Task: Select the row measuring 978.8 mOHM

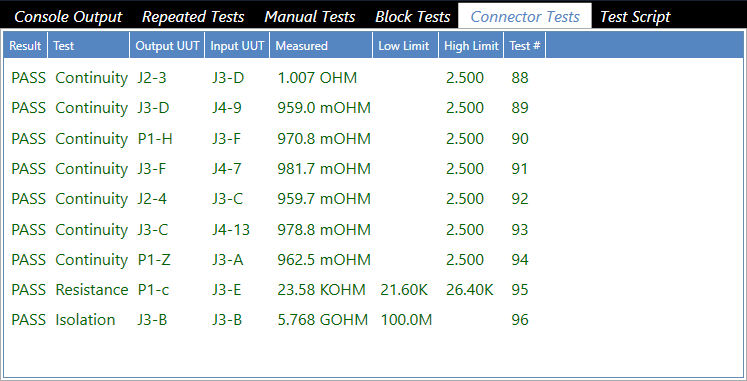Action: tap(373, 230)
